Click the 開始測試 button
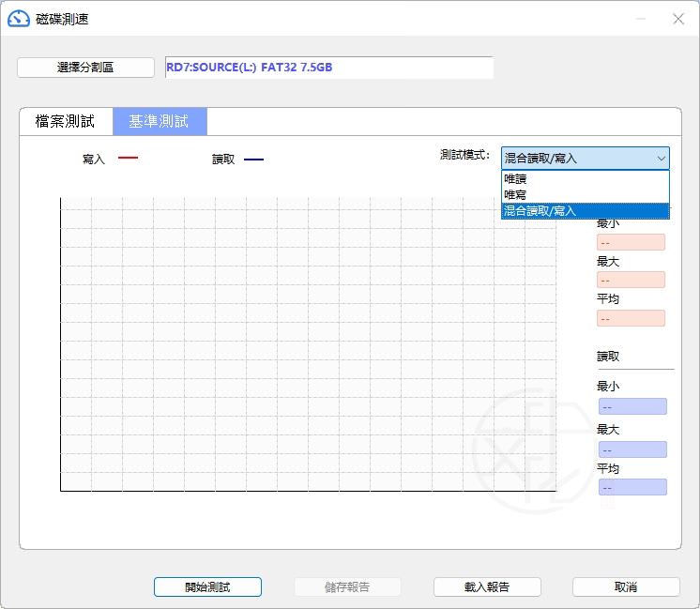 click(x=207, y=586)
